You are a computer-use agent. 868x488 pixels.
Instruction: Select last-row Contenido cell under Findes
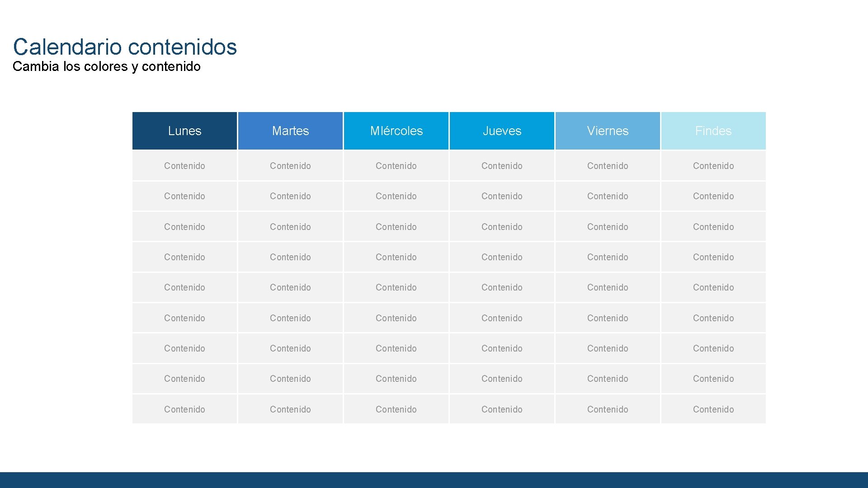pos(713,409)
